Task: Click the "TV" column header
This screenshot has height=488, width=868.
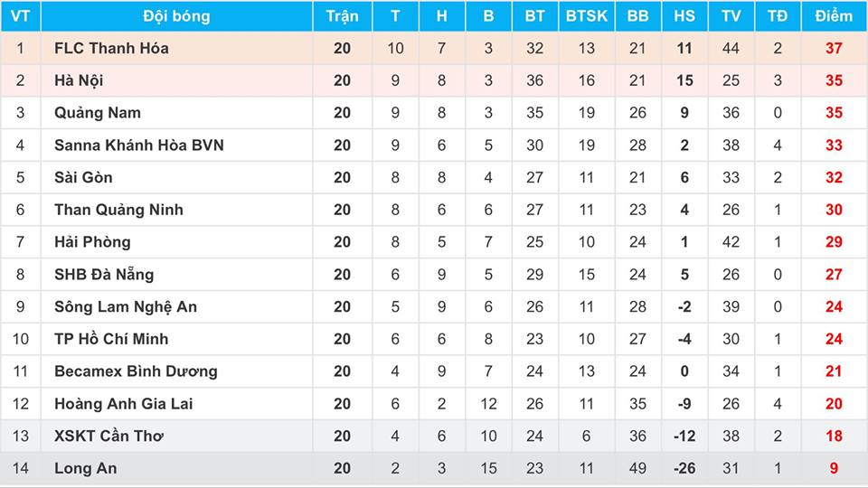Action: tap(731, 16)
